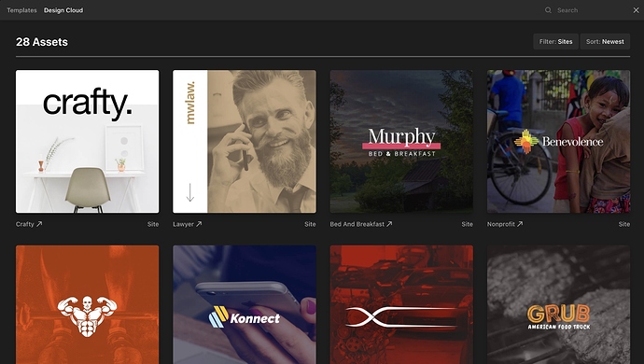Pick the Benevolence nonprofit thumbnail
The width and height of the screenshot is (644, 364).
click(x=558, y=141)
